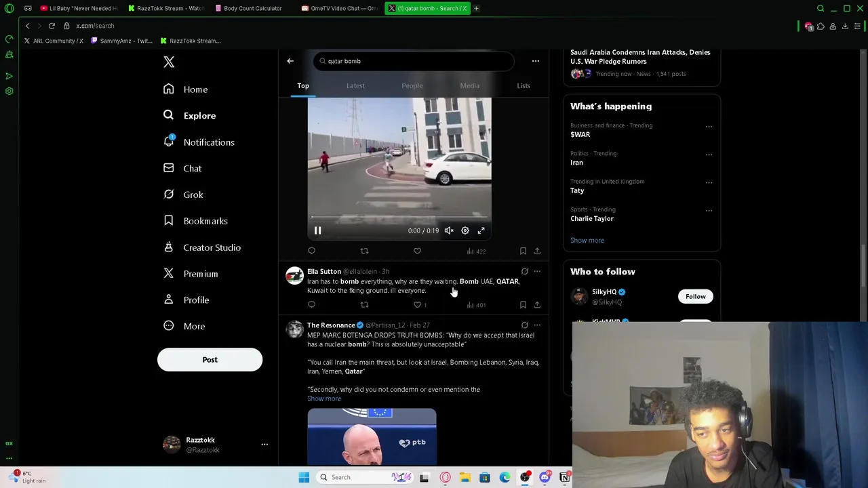Repost Ella Sutton's post
Image resolution: width=868 pixels, height=488 pixels.
pyautogui.click(x=364, y=305)
